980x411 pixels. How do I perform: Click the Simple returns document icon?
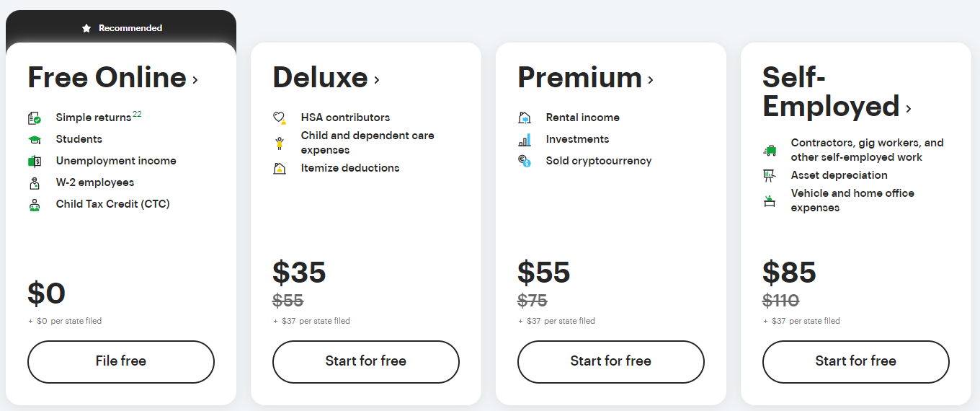pos(35,118)
